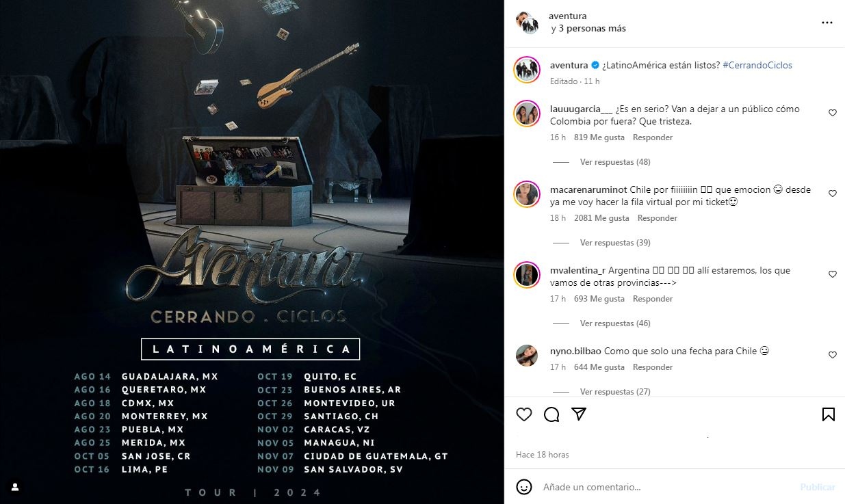Like the post with the heart icon

524,414
